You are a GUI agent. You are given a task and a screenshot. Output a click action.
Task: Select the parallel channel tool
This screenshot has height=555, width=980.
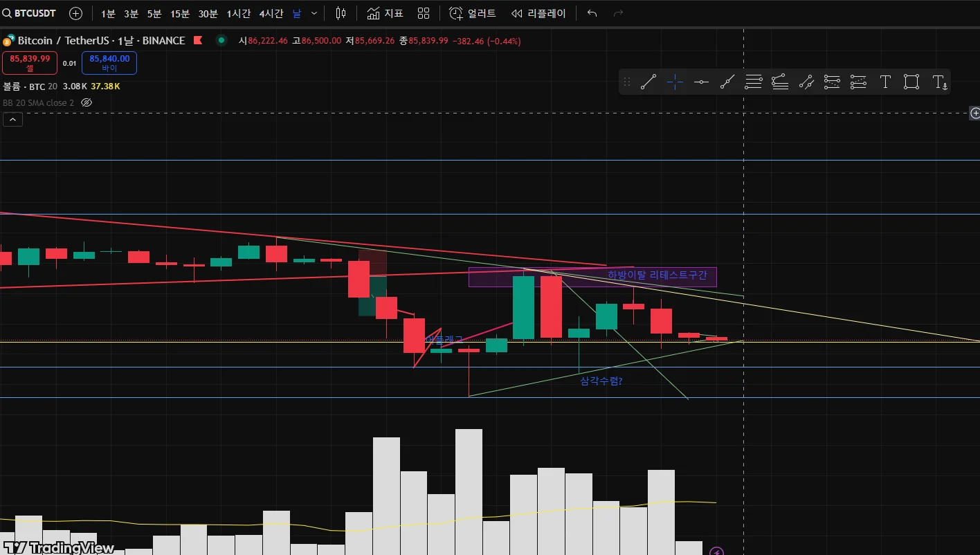click(x=754, y=82)
